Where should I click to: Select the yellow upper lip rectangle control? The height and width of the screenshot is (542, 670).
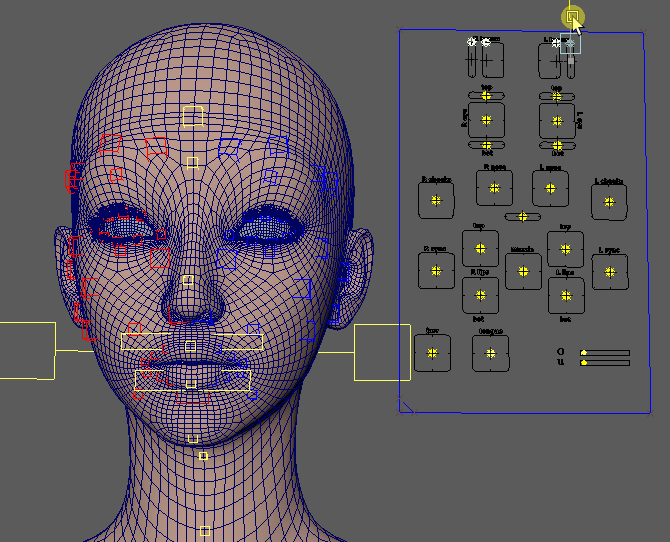click(x=192, y=341)
